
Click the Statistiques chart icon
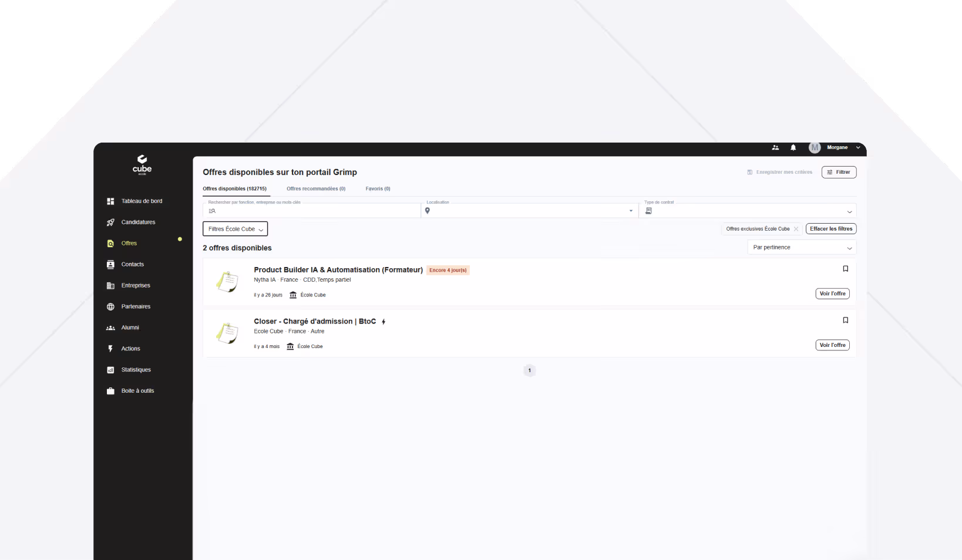pyautogui.click(x=110, y=370)
